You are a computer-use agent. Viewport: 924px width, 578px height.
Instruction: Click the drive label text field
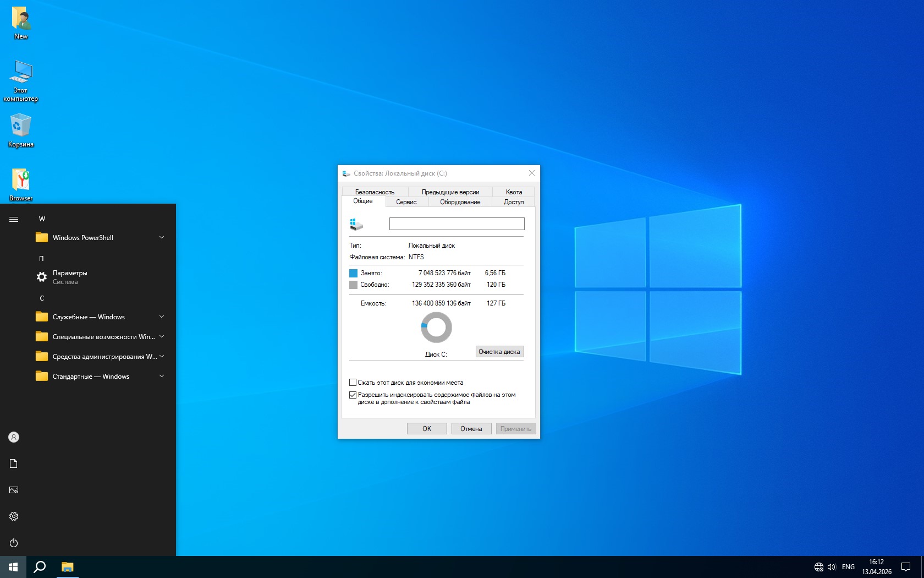pyautogui.click(x=457, y=224)
